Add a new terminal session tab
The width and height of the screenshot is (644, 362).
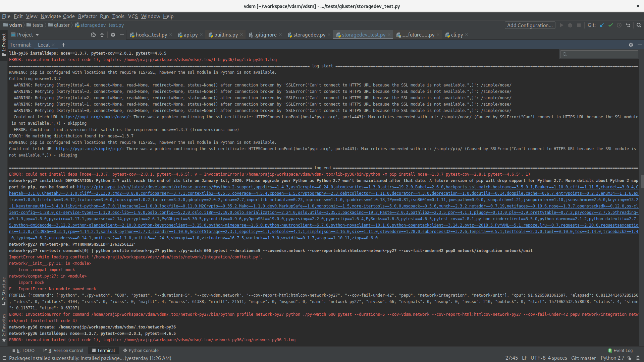point(63,45)
